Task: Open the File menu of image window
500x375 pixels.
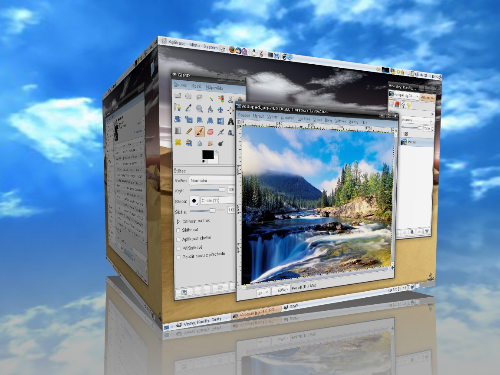Action: coord(244,115)
